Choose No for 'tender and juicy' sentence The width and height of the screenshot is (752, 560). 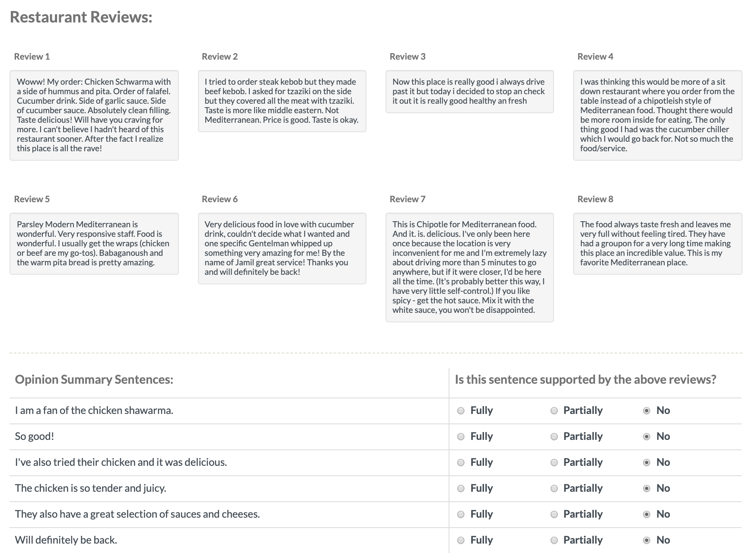tap(647, 488)
